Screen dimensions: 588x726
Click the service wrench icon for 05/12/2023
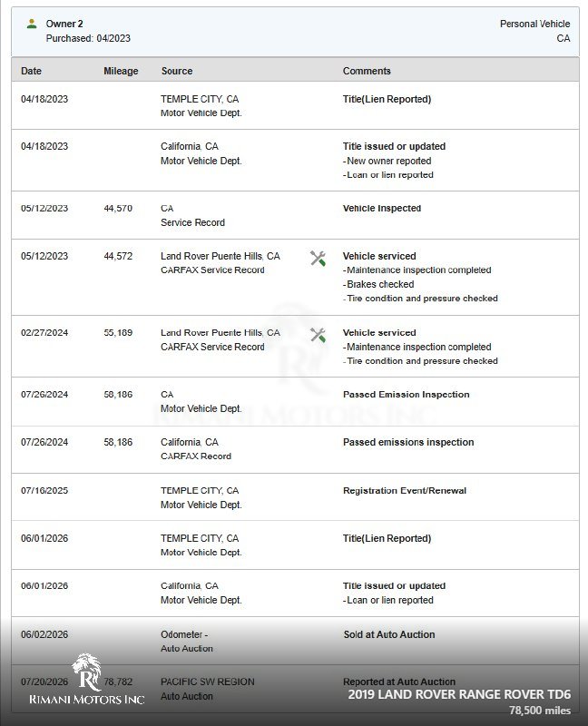(x=318, y=259)
